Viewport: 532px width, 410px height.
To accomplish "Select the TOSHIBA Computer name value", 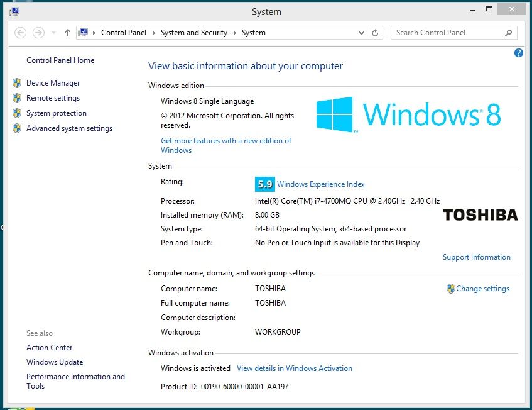I will 270,289.
